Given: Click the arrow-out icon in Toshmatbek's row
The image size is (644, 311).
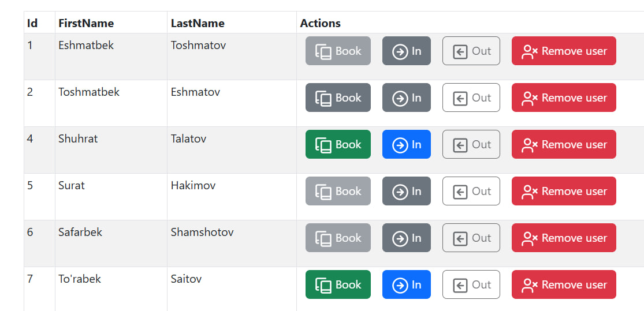Looking at the screenshot, I should [460, 98].
